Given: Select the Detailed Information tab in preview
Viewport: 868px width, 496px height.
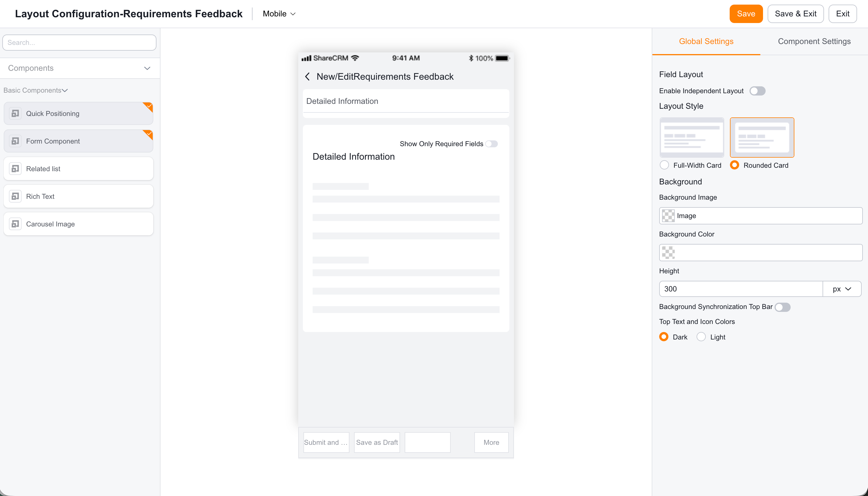Looking at the screenshot, I should tap(342, 101).
